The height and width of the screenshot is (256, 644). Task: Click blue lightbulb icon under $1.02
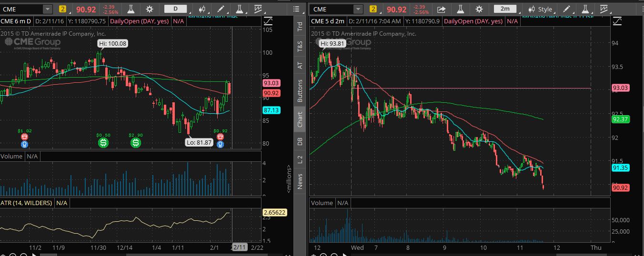24,144
